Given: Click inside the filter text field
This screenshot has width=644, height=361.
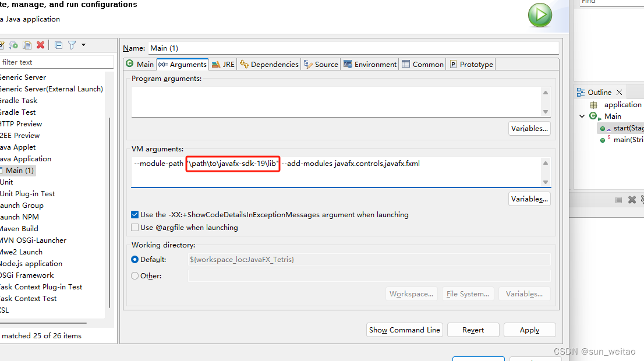Looking at the screenshot, I should (55, 62).
